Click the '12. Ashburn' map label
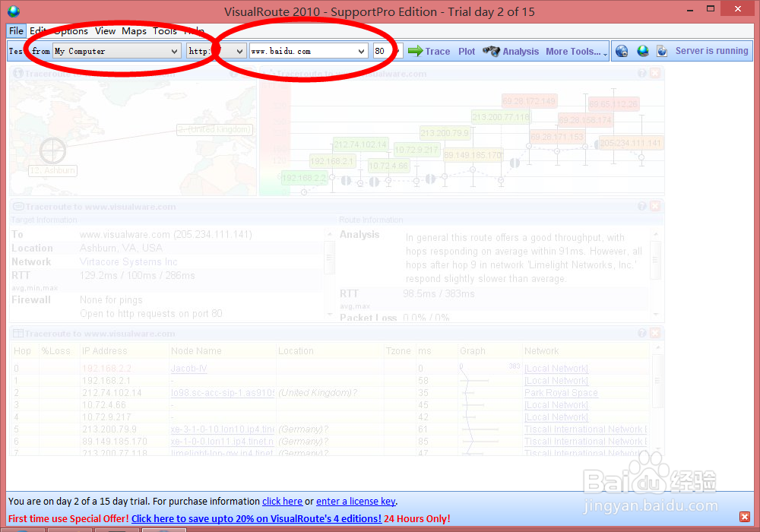This screenshot has width=760, height=532. coord(53,170)
